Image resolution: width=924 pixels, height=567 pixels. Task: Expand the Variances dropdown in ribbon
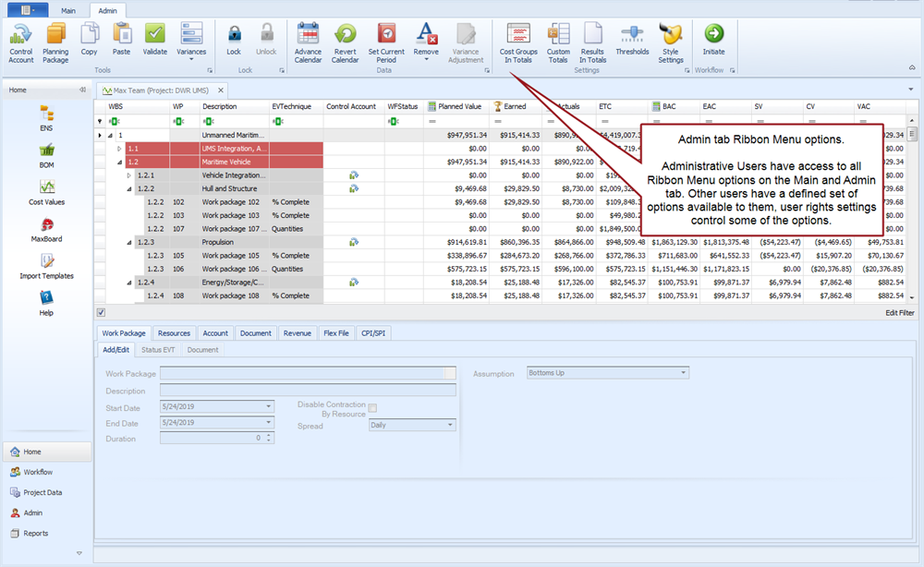(191, 60)
